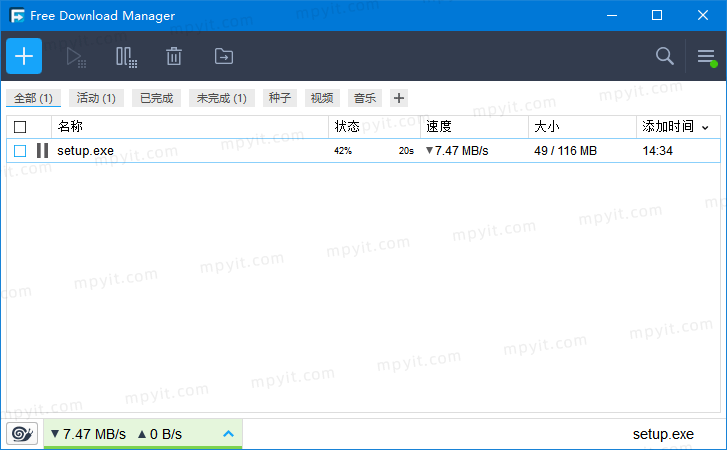Move download to folder icon
Screen dimensions: 727x450
224,57
